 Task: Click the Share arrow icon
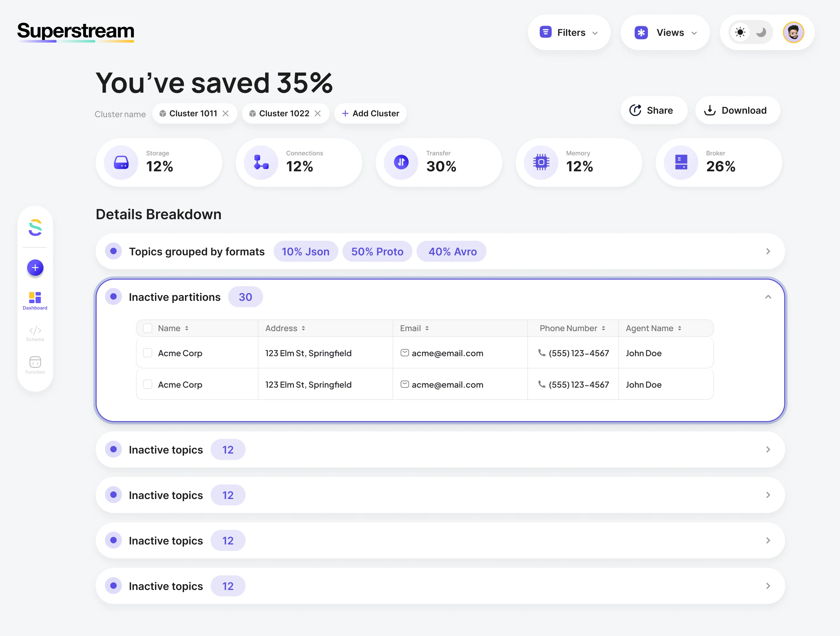click(x=635, y=110)
